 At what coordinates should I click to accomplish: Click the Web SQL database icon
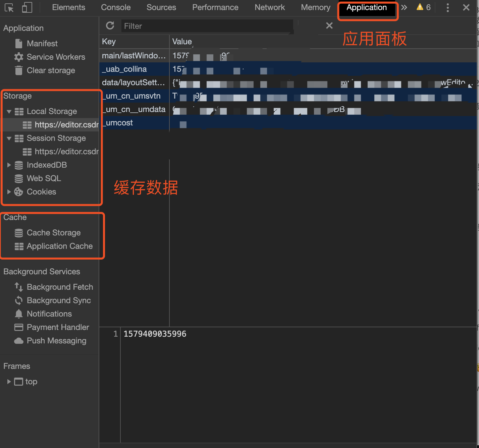coord(19,178)
